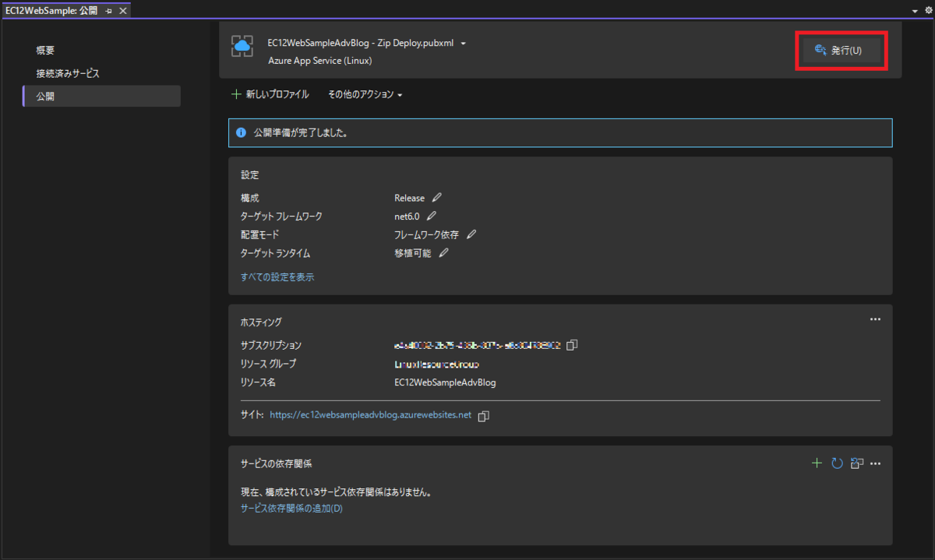Click the EC12WebSampleAdvBlog resource name
The height and width of the screenshot is (560, 935).
pos(445,382)
